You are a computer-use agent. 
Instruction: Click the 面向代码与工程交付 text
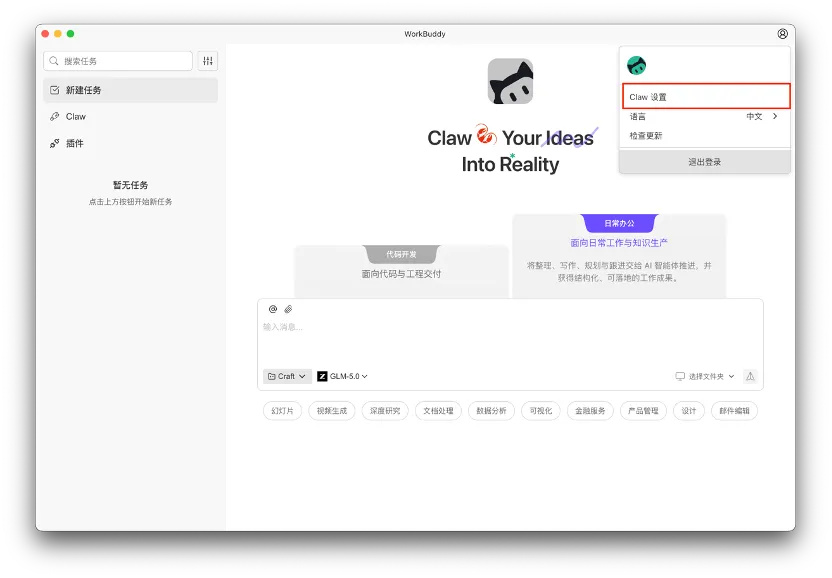(x=401, y=274)
